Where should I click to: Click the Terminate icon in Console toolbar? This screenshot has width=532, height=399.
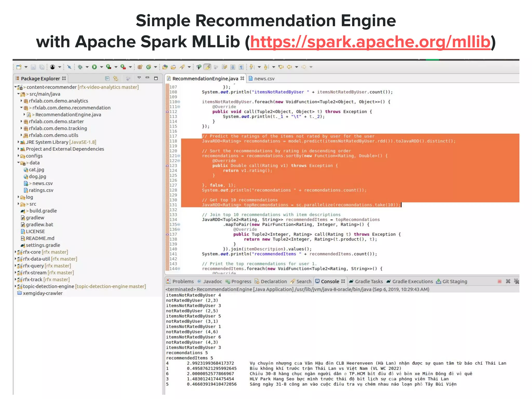click(x=500, y=281)
